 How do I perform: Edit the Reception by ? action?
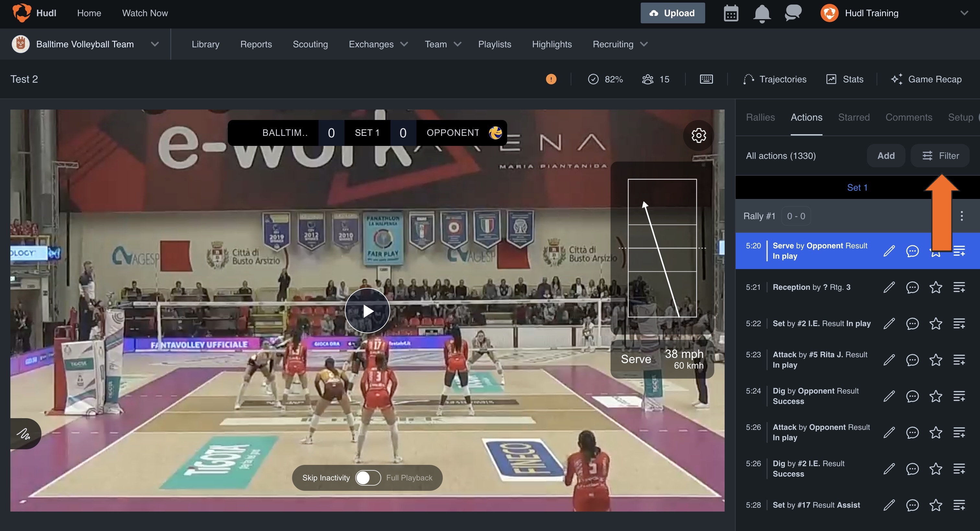point(889,288)
